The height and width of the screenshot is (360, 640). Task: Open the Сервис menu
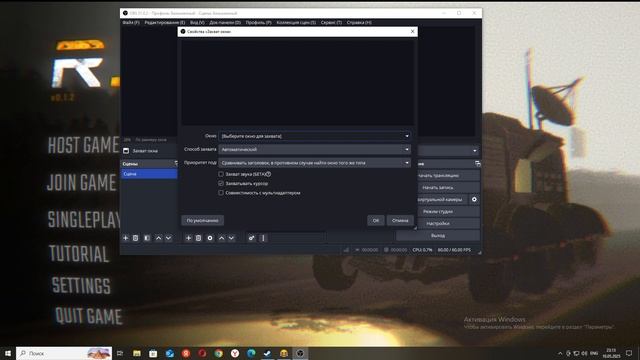(331, 22)
